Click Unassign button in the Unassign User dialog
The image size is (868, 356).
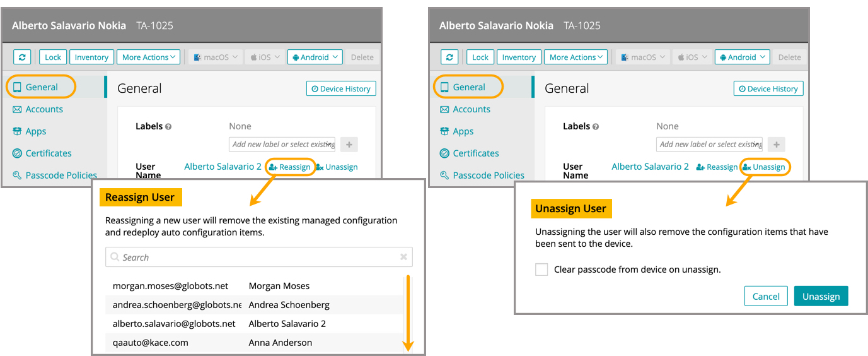pos(821,296)
